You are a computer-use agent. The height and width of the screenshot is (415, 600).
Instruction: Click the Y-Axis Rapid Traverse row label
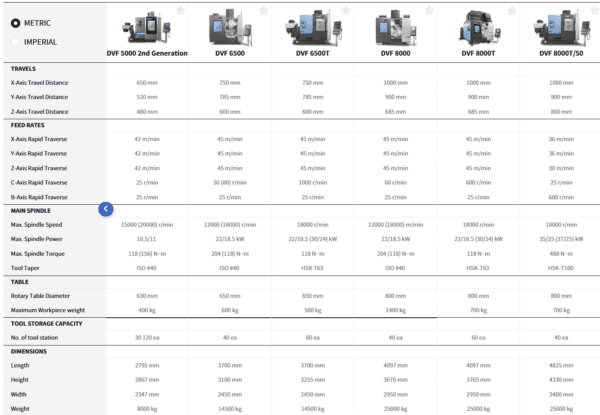(39, 154)
